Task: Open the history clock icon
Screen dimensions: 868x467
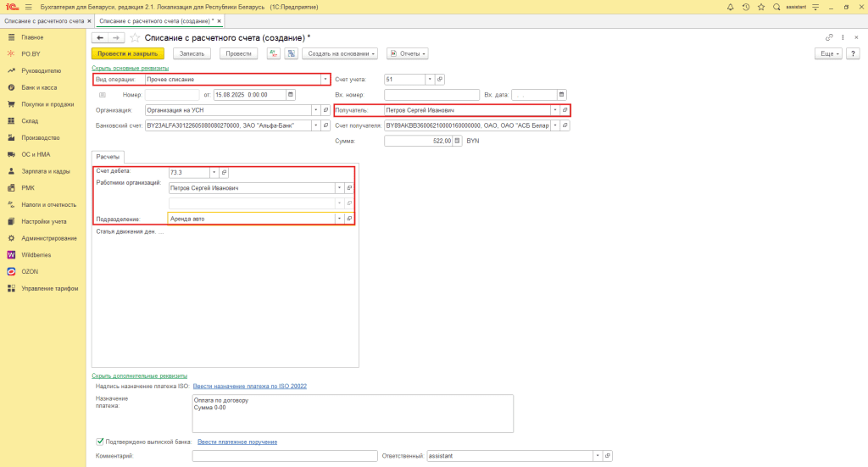Action: point(746,7)
